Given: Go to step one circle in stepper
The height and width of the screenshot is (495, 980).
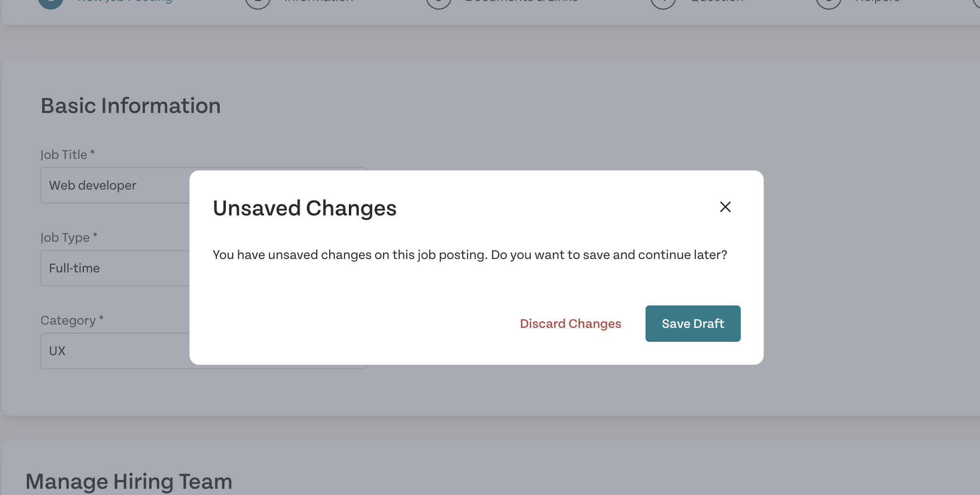Looking at the screenshot, I should pyautogui.click(x=51, y=2).
